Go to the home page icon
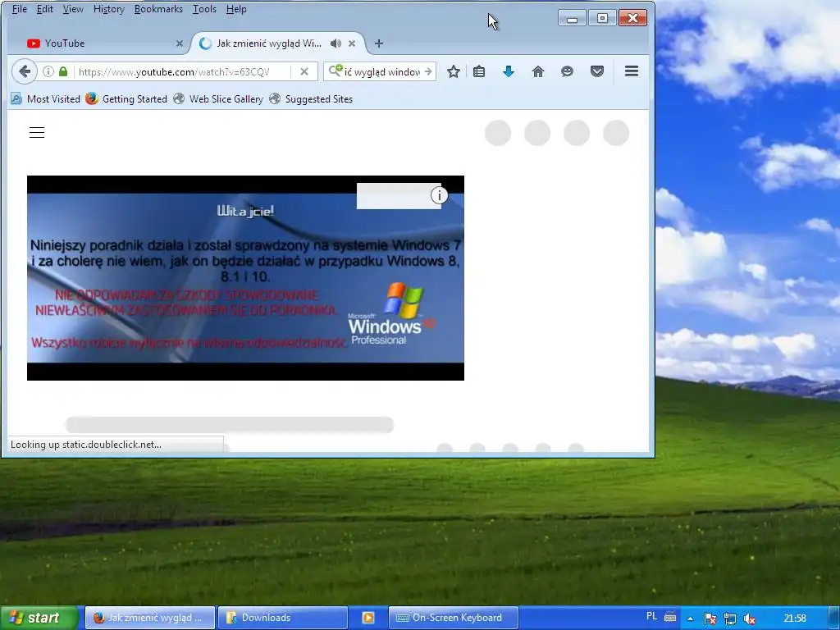The height and width of the screenshot is (630, 840). (x=538, y=71)
